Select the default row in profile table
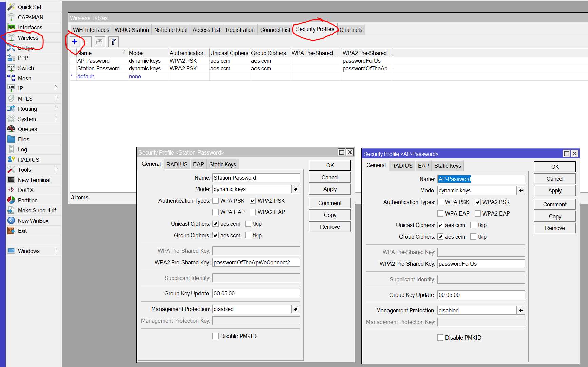 [x=231, y=76]
